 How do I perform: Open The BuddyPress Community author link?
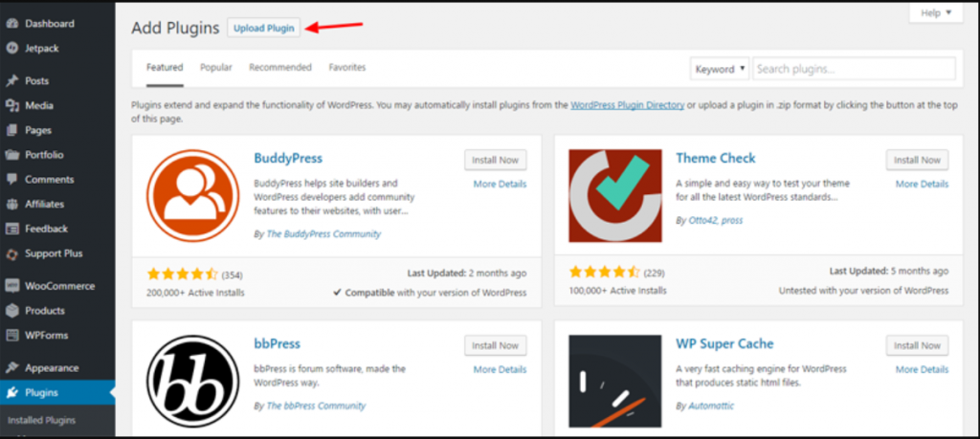coord(323,234)
